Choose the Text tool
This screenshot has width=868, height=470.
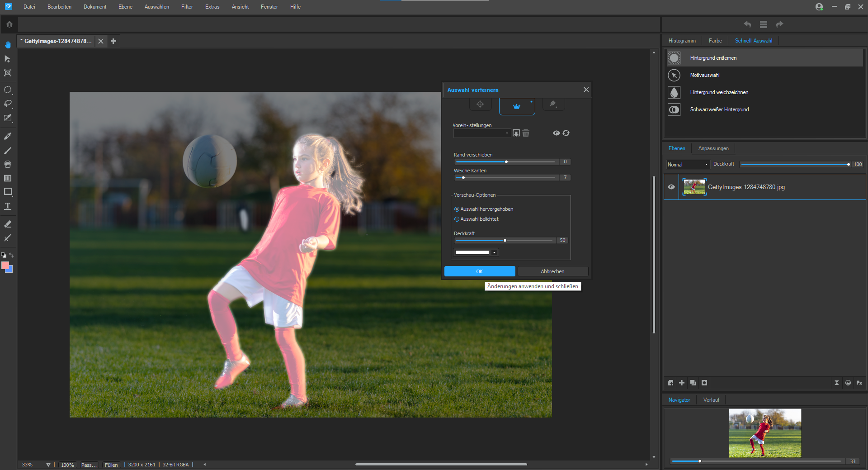8,206
